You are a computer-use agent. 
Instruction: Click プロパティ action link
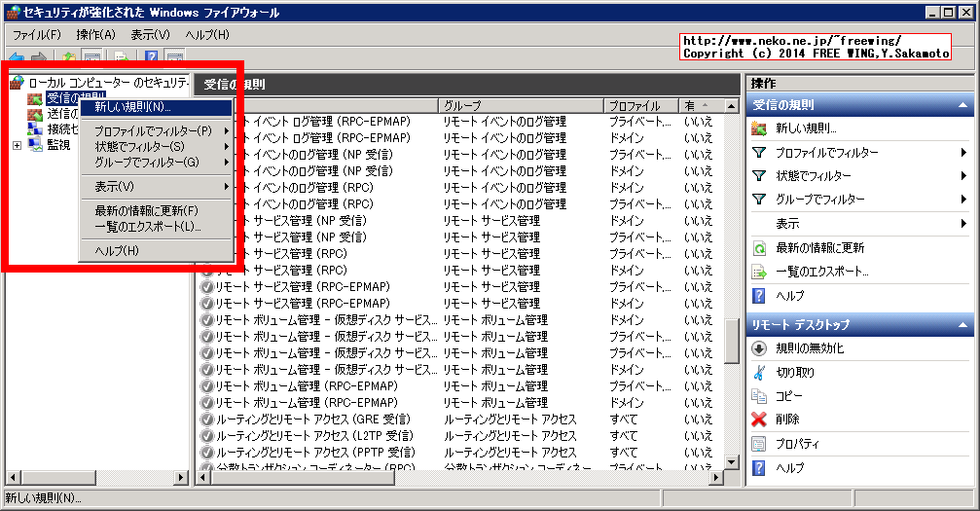[797, 444]
